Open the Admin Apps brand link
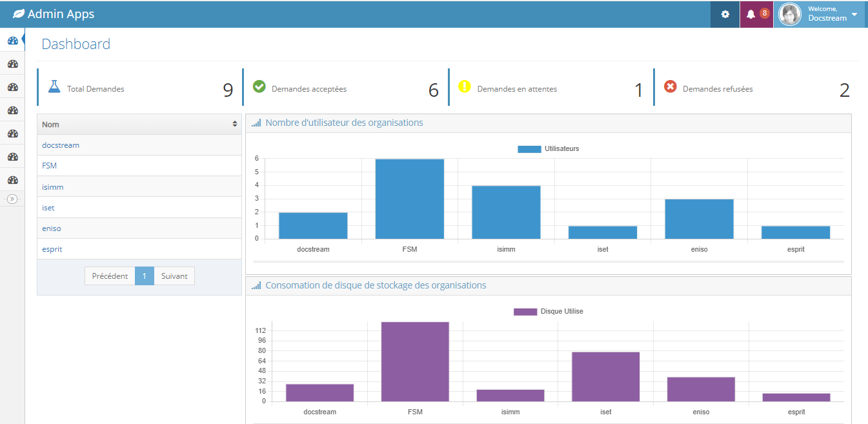The width and height of the screenshot is (868, 424). [x=54, y=14]
